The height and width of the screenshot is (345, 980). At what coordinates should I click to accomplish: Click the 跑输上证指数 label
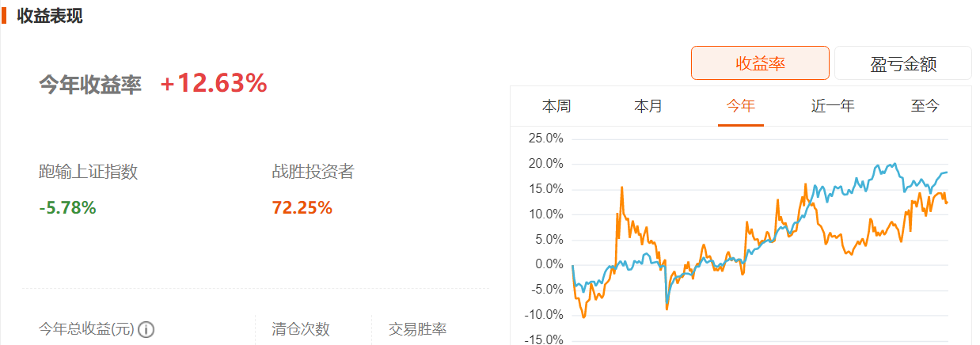[x=88, y=171]
